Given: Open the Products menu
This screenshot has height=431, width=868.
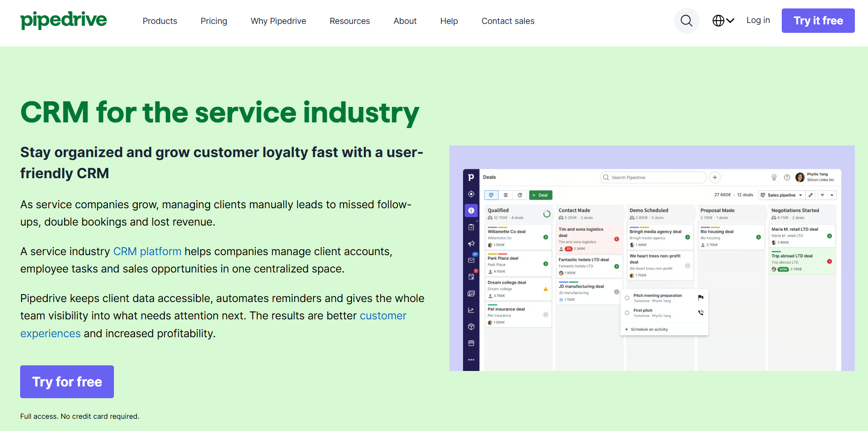Looking at the screenshot, I should tap(160, 21).
